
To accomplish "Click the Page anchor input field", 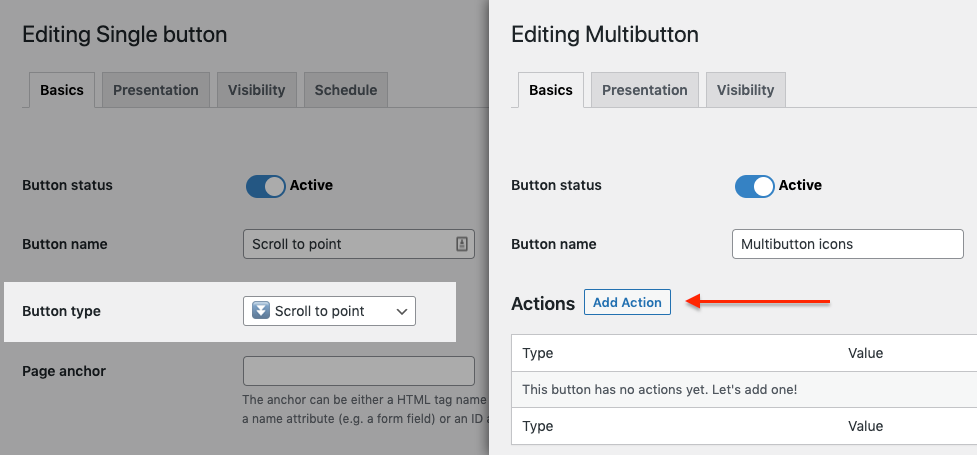I will click(359, 371).
